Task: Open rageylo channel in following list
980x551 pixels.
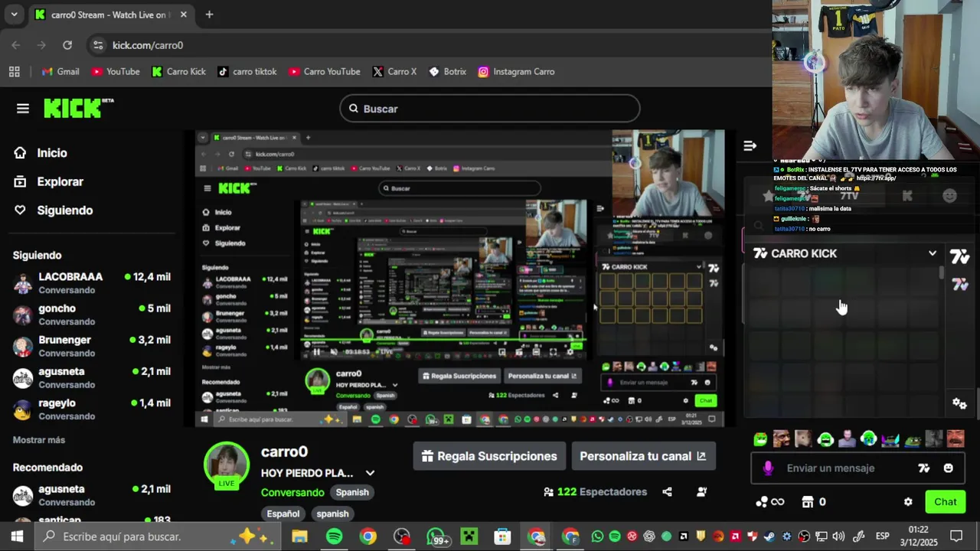Action: (92, 409)
